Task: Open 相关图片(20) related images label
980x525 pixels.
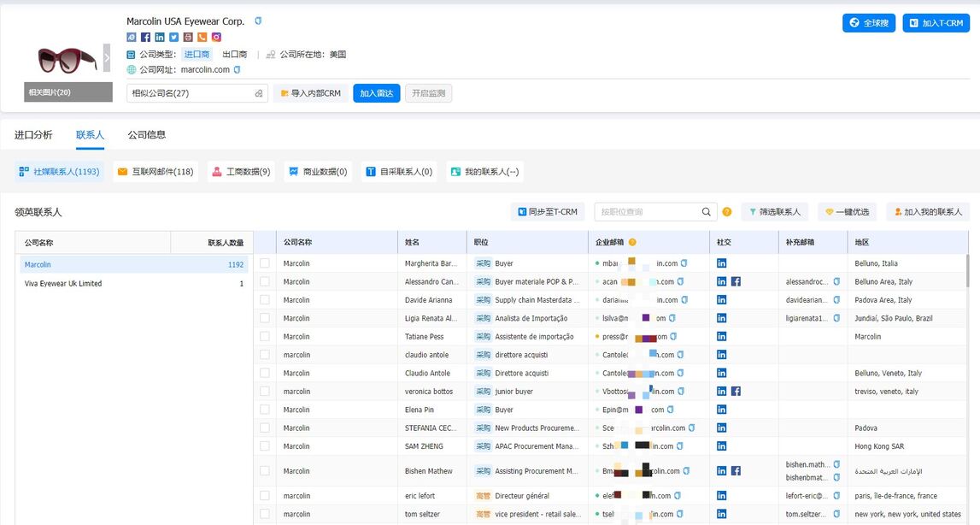Action: [x=68, y=92]
